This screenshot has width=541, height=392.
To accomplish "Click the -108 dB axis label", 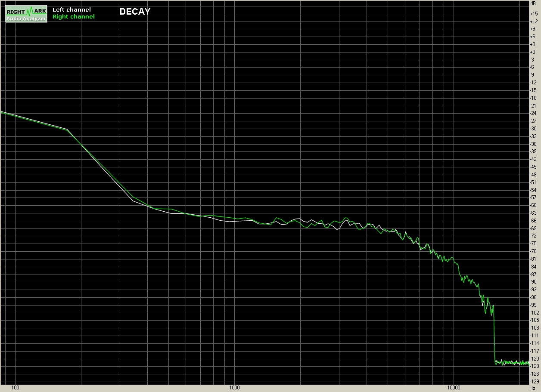I will 535,328.
